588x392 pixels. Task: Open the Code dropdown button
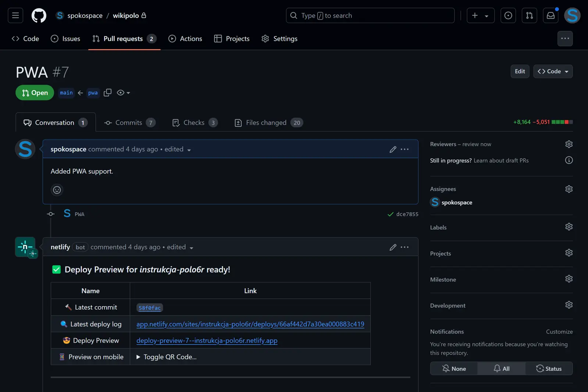point(553,71)
